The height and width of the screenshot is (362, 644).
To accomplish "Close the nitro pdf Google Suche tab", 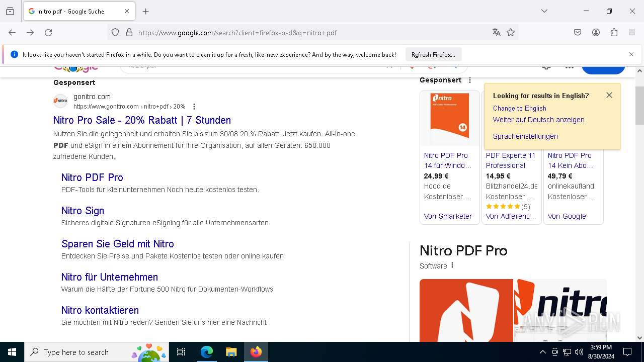I will coord(127,11).
